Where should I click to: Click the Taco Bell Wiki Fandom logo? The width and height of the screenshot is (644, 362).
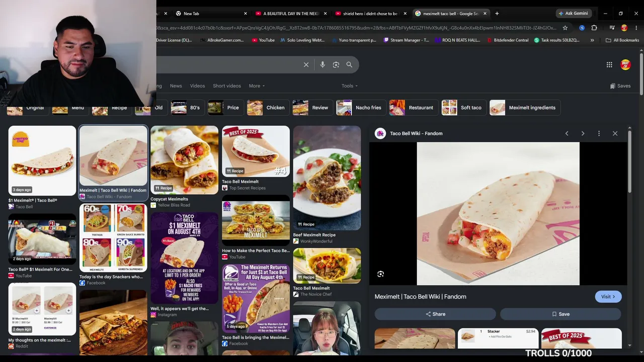pyautogui.click(x=380, y=133)
